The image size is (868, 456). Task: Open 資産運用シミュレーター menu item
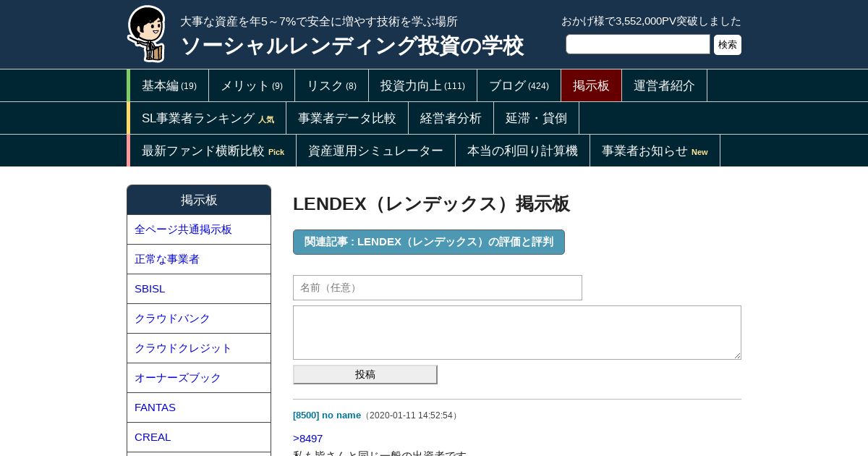[x=375, y=151]
